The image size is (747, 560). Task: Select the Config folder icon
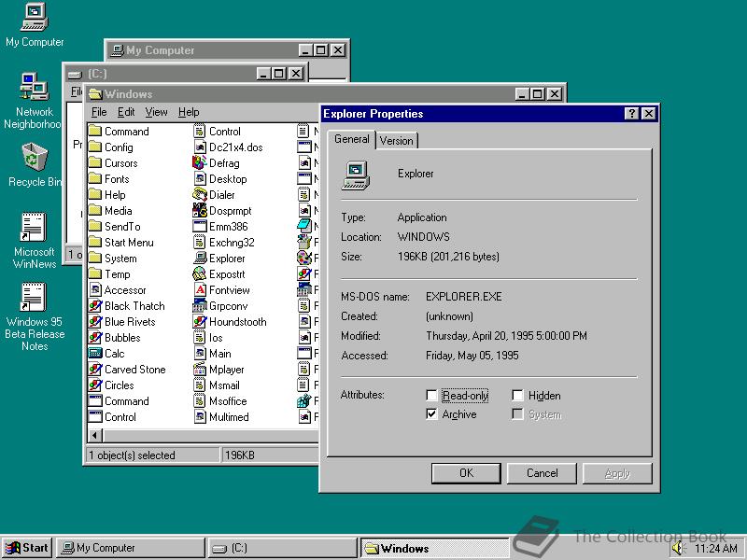tap(95, 147)
